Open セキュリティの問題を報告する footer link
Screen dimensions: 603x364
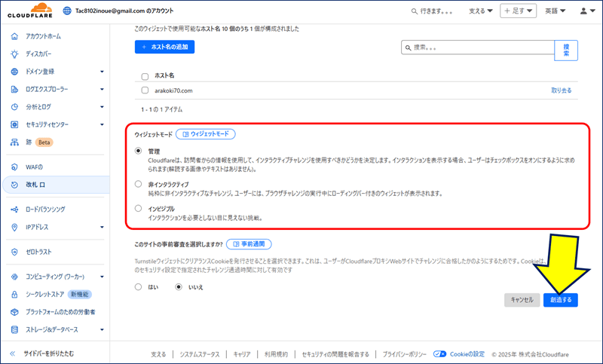335,354
